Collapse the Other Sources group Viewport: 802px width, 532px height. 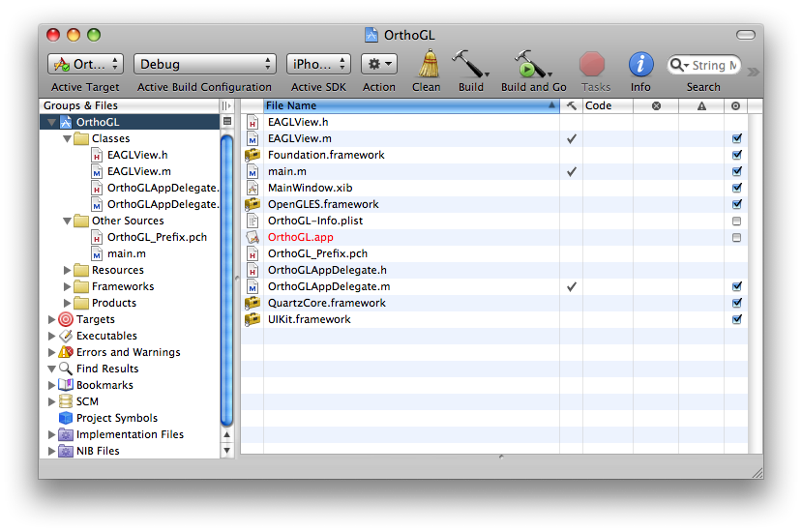(67, 221)
